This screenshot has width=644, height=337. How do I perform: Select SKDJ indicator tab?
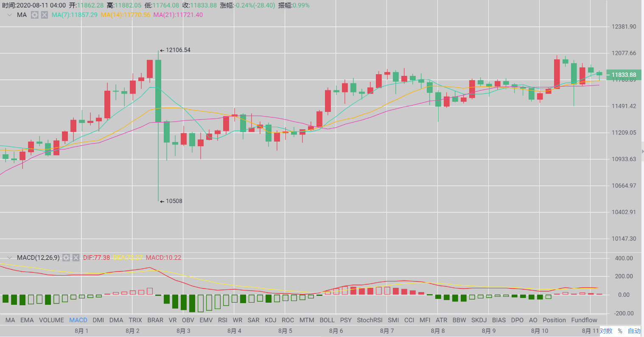[479, 320]
